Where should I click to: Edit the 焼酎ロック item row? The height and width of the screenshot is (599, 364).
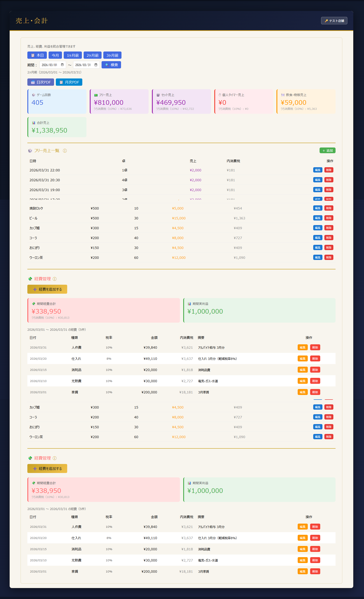318,208
